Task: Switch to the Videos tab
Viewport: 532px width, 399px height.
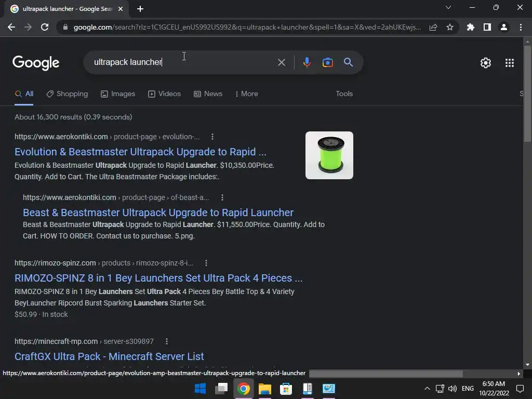Action: click(165, 94)
